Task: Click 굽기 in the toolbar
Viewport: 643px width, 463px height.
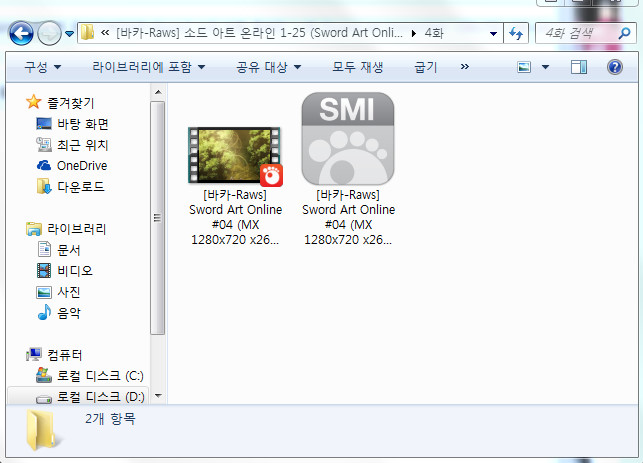Action: point(426,67)
